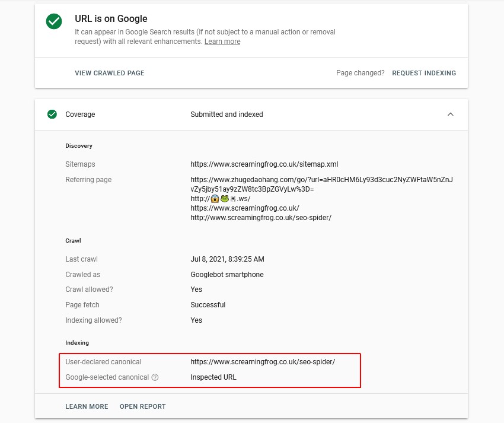This screenshot has width=504, height=423.
Task: Click the Googlebot smartphone value
Action: pyautogui.click(x=227, y=275)
